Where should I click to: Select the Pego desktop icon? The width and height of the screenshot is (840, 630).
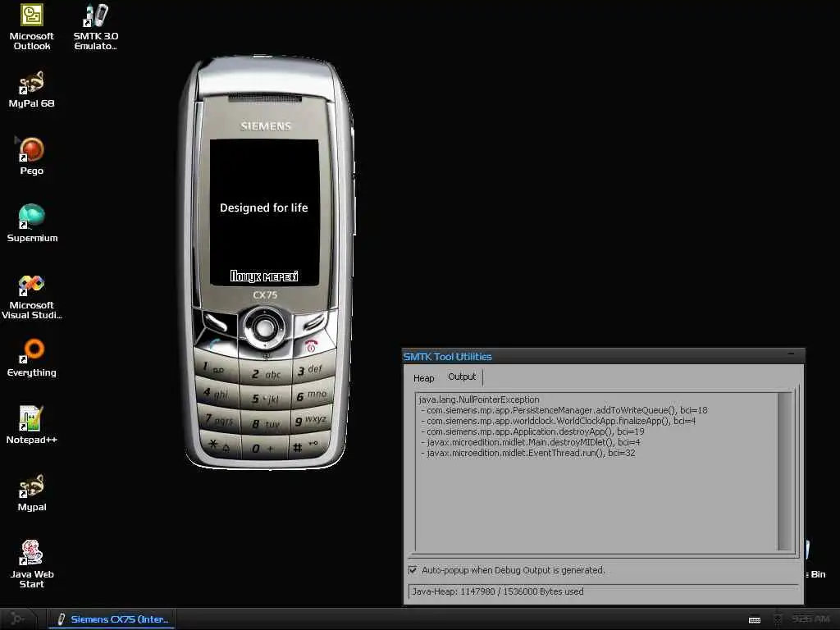point(32,157)
